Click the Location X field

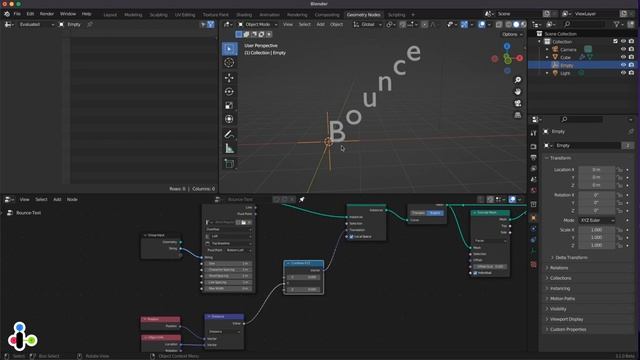[x=596, y=170]
